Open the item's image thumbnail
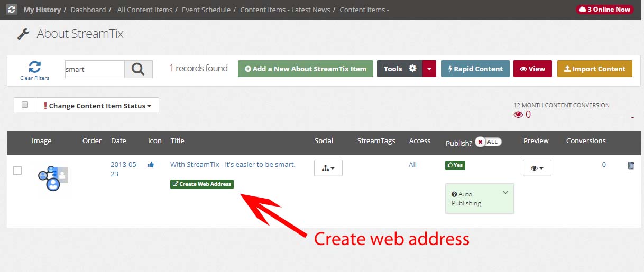644x272 pixels. click(x=53, y=179)
